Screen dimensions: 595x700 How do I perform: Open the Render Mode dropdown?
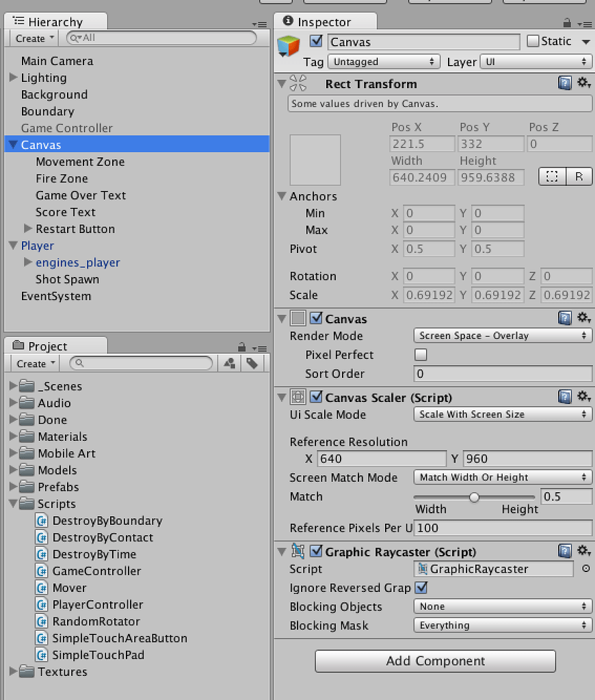(503, 336)
